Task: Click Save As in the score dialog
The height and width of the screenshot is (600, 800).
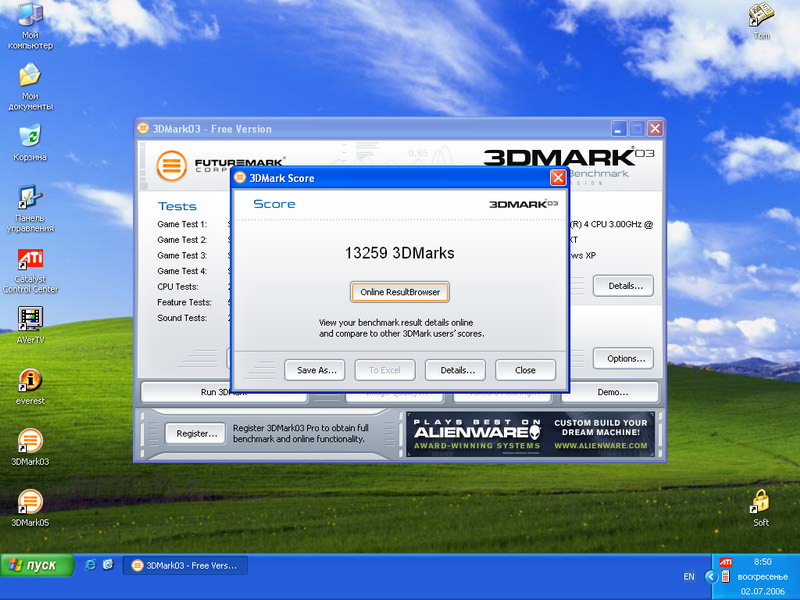Action: point(314,370)
